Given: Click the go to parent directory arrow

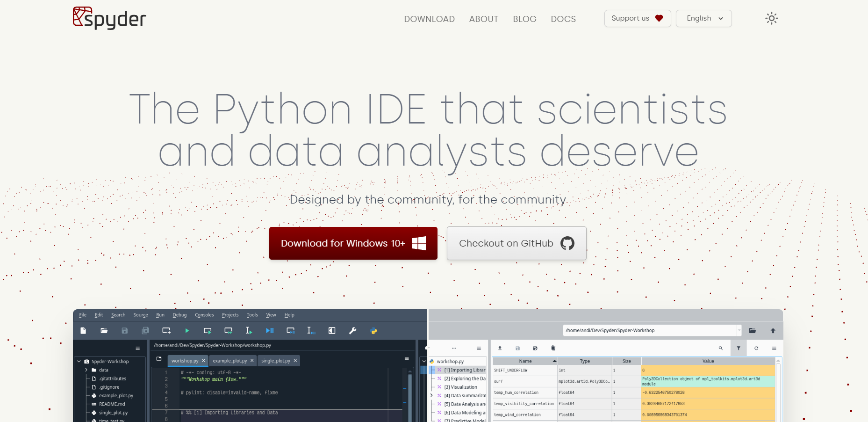Looking at the screenshot, I should click(773, 330).
